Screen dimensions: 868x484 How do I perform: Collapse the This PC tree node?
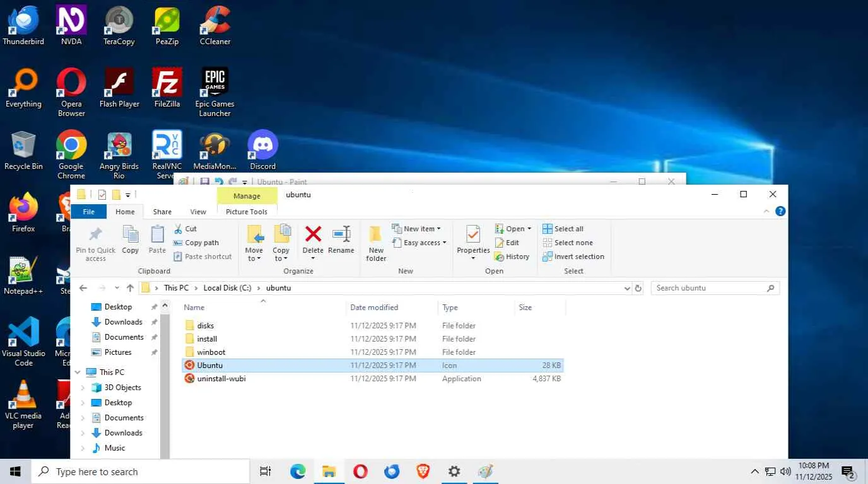(78, 372)
